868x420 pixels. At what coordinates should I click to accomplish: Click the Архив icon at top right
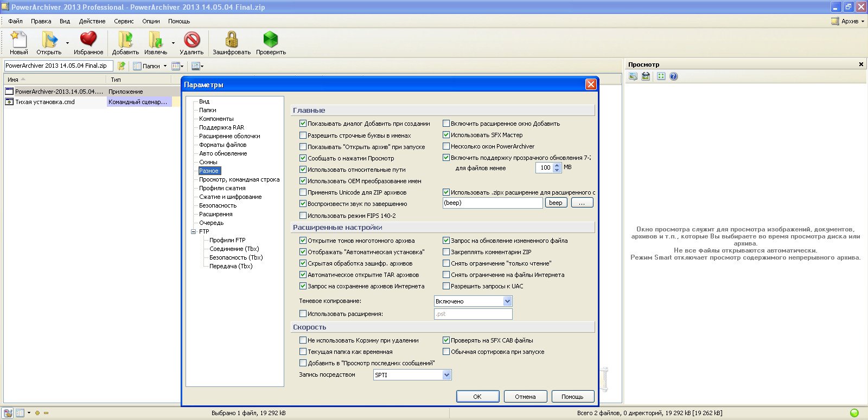coord(835,21)
